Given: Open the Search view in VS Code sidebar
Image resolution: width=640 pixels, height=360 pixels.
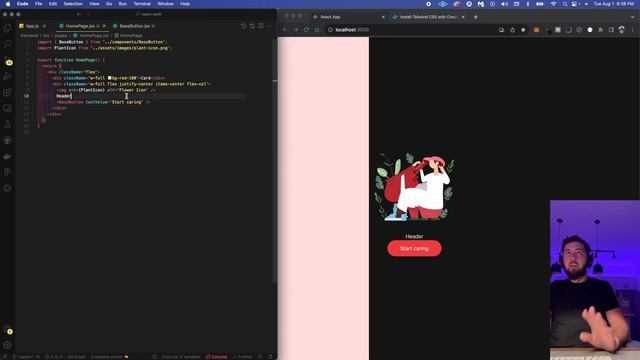Looking at the screenshot, I should pos(7,43).
